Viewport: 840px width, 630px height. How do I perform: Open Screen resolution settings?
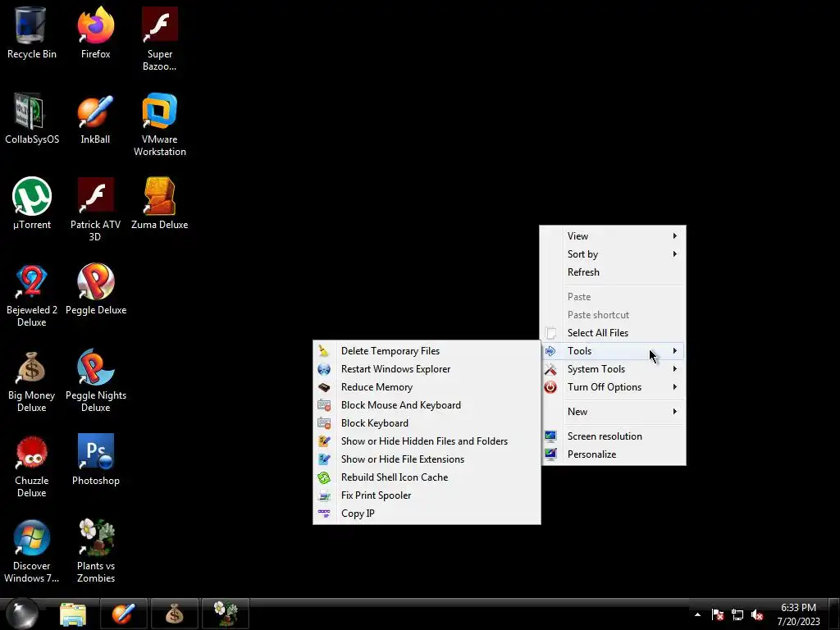point(613,436)
